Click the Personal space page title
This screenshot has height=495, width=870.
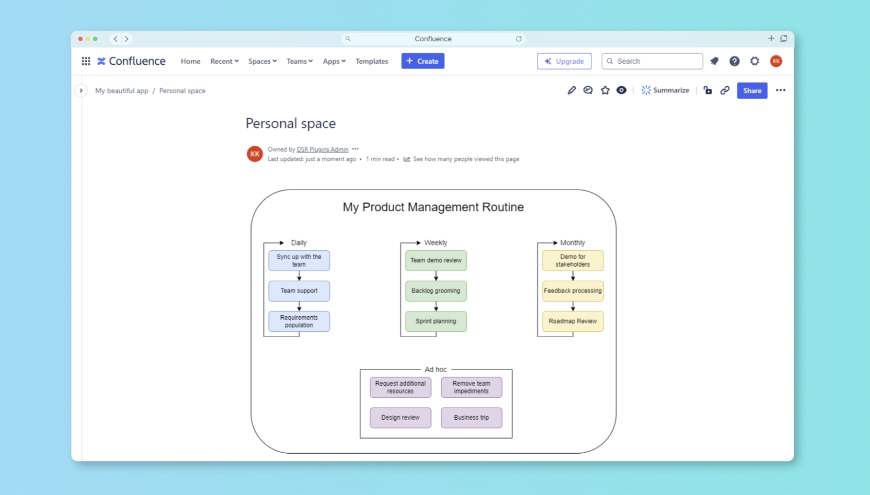coord(291,123)
